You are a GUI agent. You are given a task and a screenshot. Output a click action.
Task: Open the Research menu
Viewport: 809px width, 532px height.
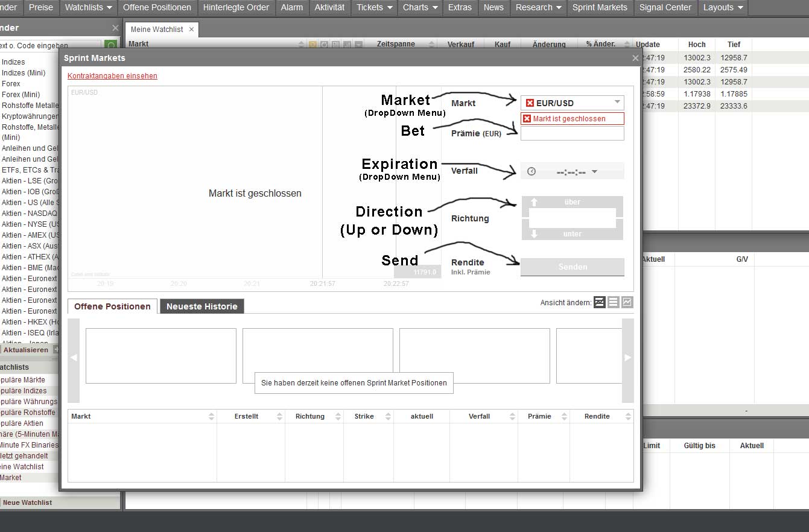(x=534, y=8)
